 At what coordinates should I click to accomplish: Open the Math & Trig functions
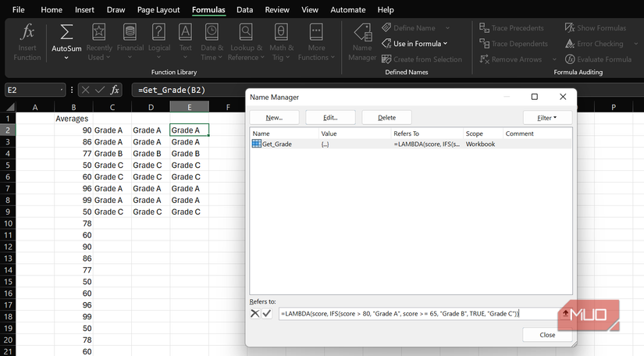[281, 41]
